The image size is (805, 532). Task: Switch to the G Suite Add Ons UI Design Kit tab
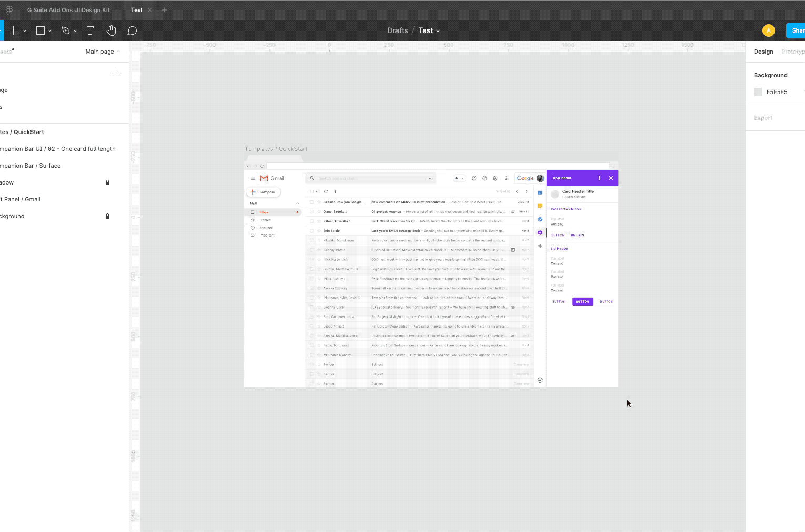pyautogui.click(x=68, y=10)
